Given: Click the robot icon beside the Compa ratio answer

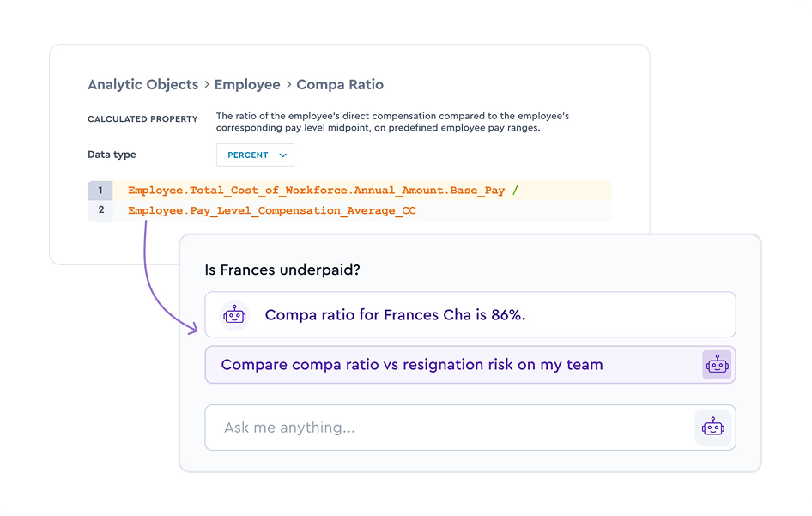Looking at the screenshot, I should (x=234, y=315).
